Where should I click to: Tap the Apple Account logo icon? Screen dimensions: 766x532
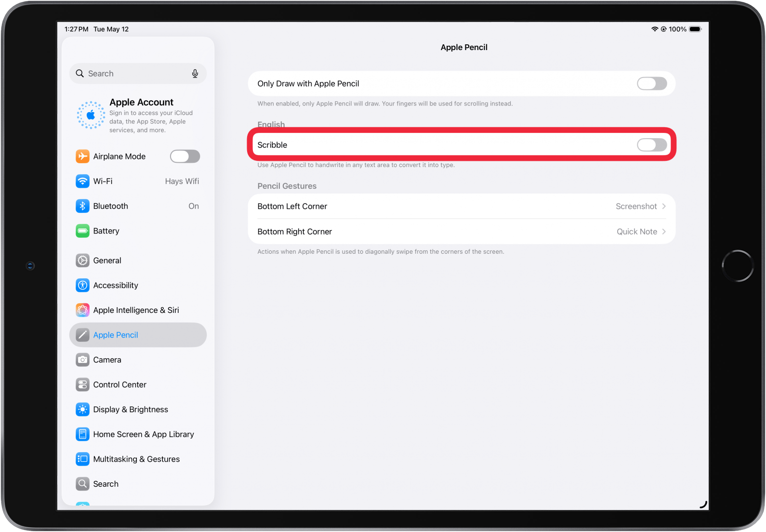[x=91, y=116]
